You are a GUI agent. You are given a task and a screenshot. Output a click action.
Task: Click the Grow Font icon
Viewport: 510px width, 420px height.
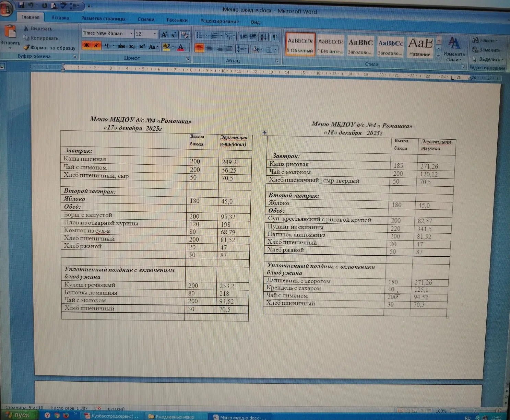coord(164,35)
